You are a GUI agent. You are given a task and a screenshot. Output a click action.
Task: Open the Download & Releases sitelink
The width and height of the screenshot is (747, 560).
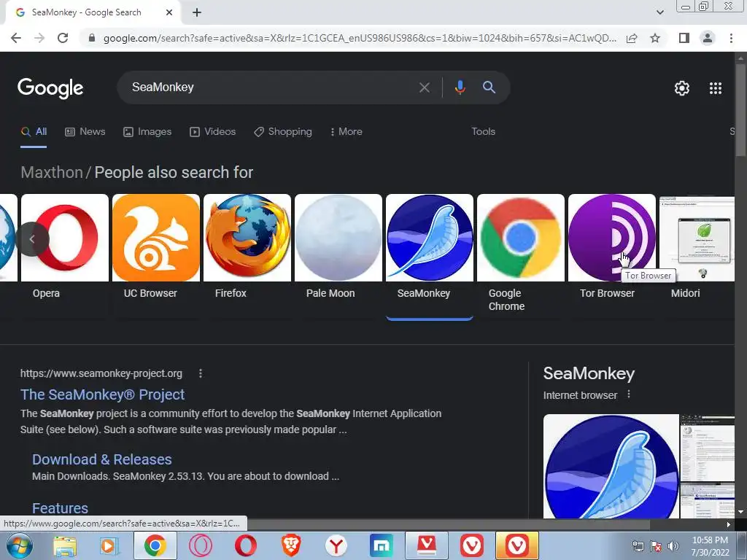tap(102, 459)
